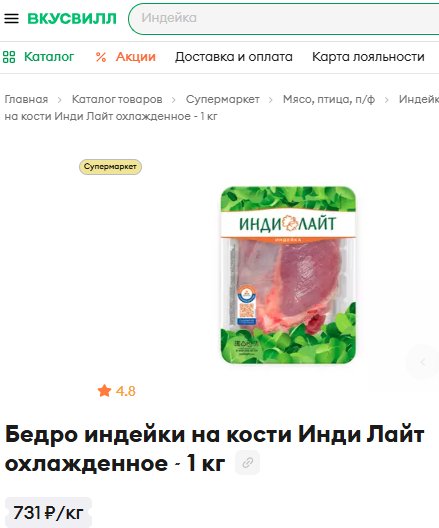Open the Каталог menu item
Screen dimensions: 439x528
coord(49,57)
